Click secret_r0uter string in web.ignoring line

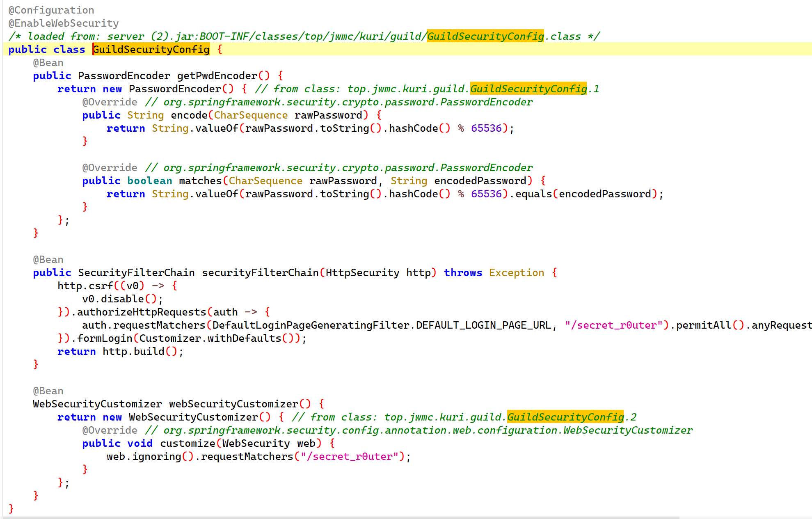(x=350, y=457)
